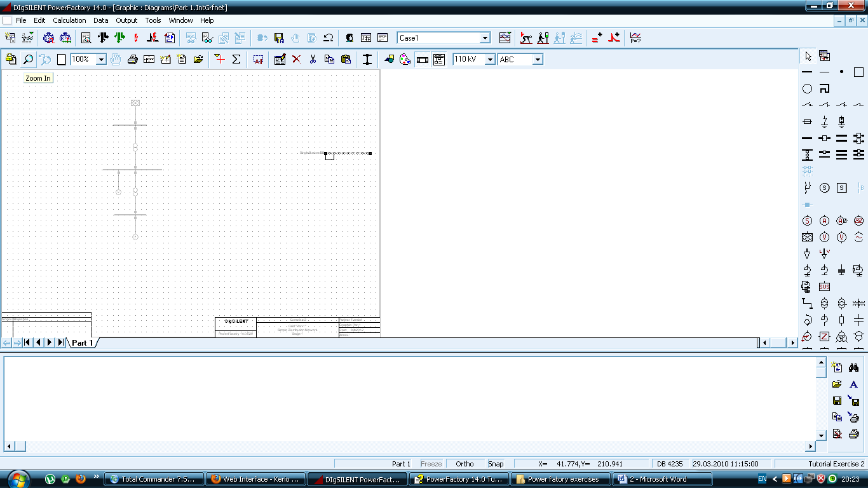
Task: Select the synchronous machine S-circle symbol
Action: [x=807, y=221]
